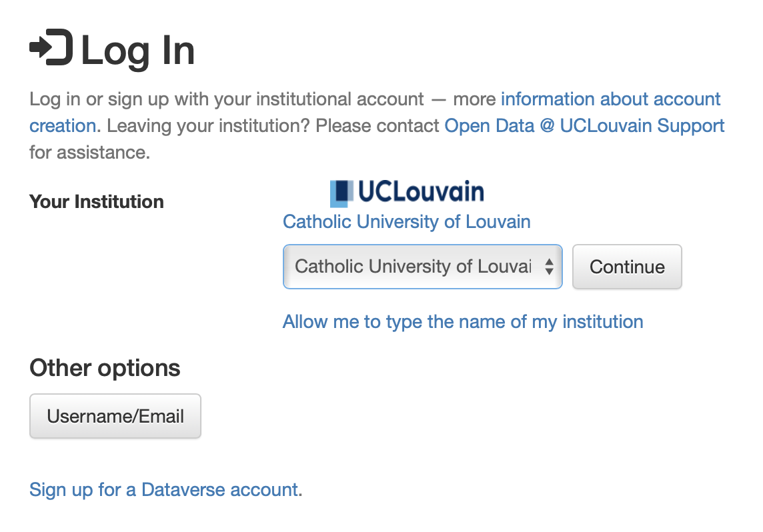Click the Continue button
763x532 pixels.
[627, 267]
